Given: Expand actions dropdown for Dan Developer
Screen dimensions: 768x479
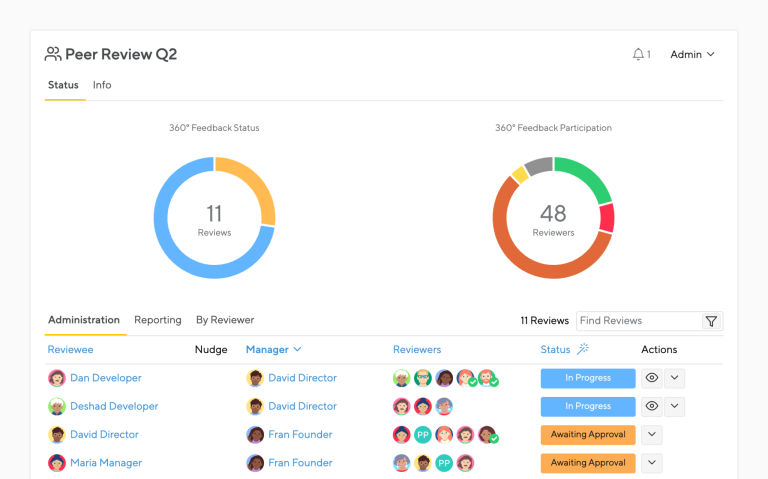Looking at the screenshot, I should tap(674, 378).
